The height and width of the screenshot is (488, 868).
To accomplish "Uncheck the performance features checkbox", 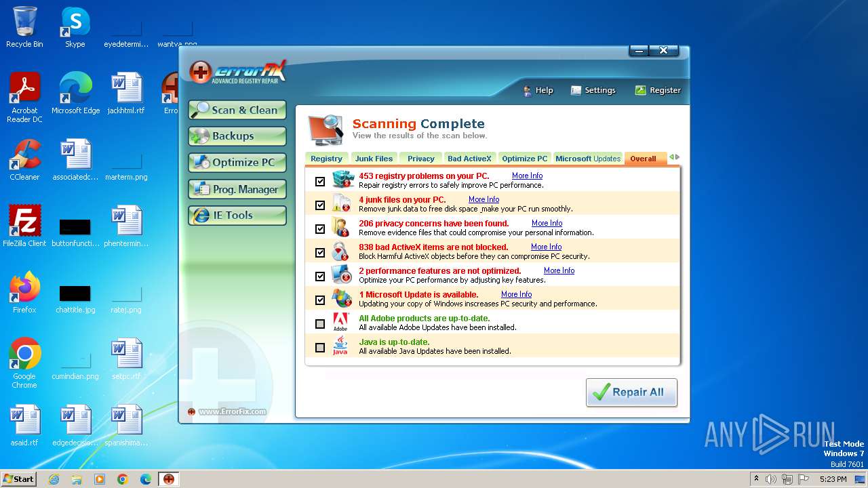I will [320, 277].
